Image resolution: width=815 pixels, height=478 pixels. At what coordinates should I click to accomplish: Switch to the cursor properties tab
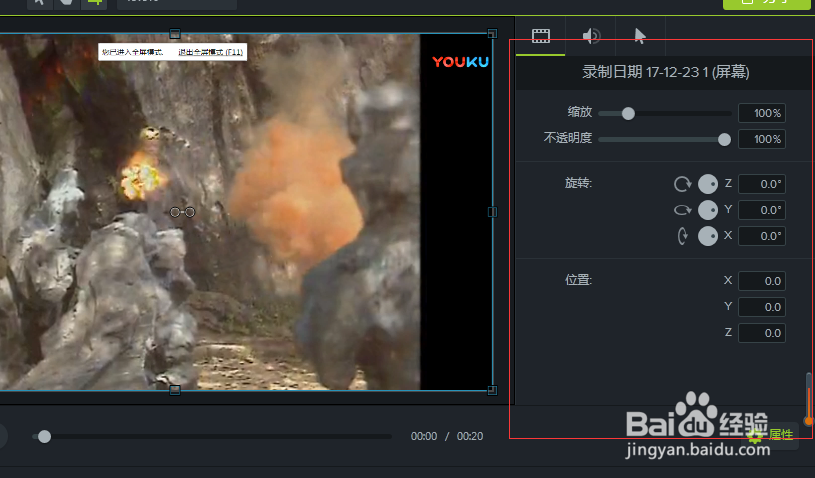click(x=640, y=36)
